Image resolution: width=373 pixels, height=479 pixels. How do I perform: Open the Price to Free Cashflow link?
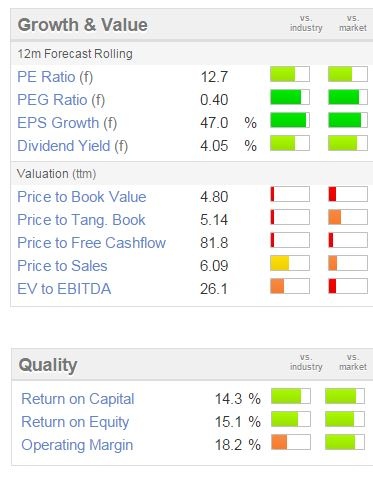(91, 243)
